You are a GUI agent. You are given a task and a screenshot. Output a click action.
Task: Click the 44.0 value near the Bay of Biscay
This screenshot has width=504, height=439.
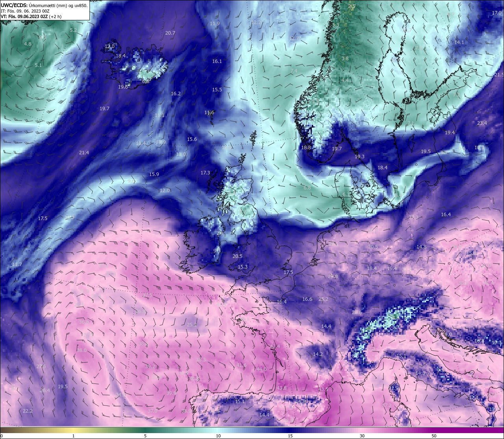point(261,369)
